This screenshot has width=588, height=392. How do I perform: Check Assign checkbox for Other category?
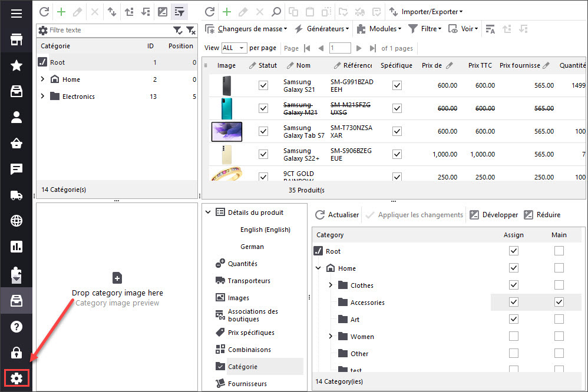click(x=514, y=353)
